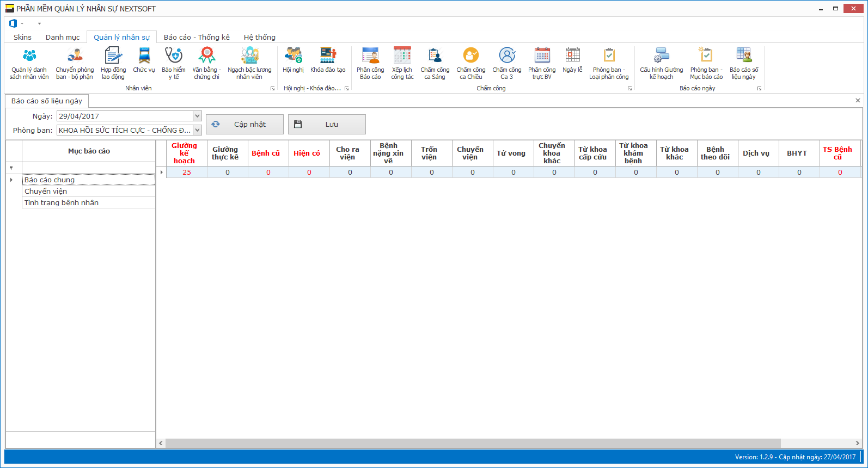Open Bảo hiểm y tế

pyautogui.click(x=174, y=64)
